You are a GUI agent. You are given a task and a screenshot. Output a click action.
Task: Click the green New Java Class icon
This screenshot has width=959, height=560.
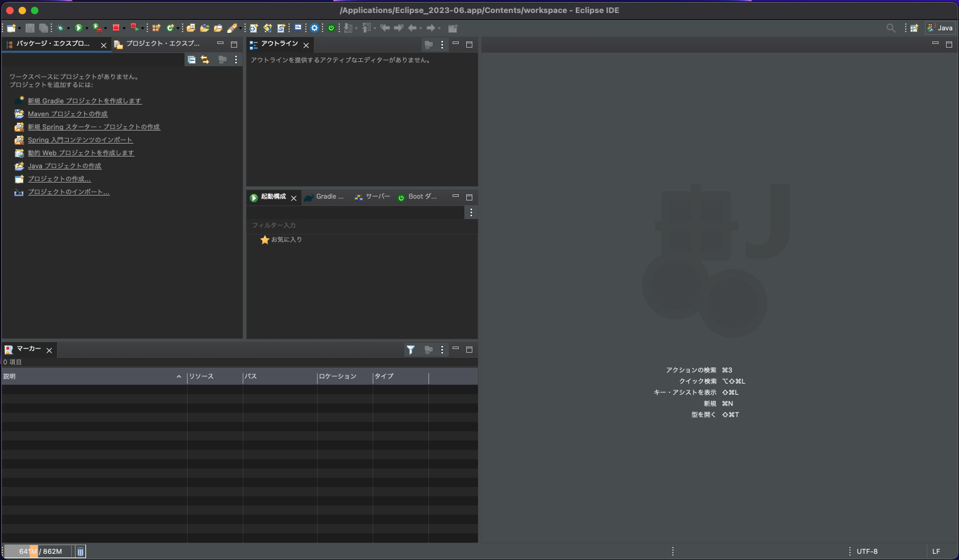170,28
